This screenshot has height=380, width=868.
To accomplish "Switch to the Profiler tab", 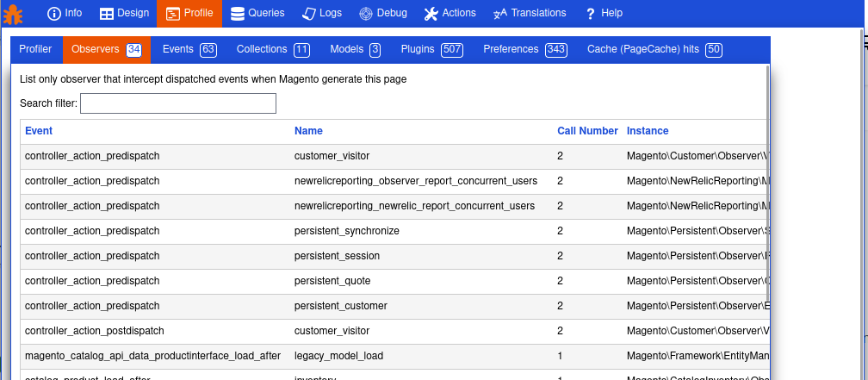I will (x=36, y=50).
